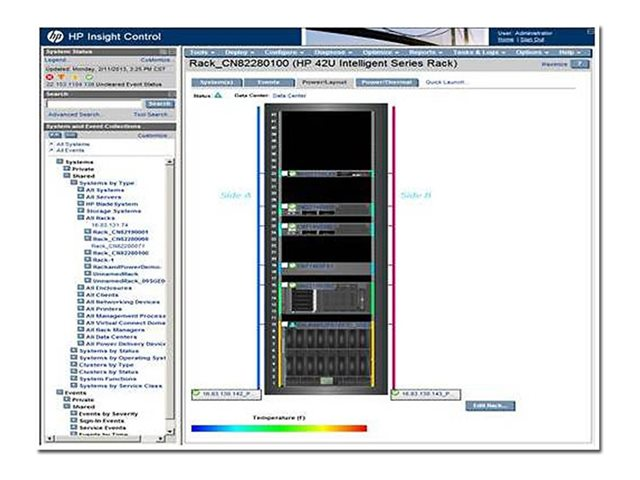Expand the All Enclosures tree node

pyautogui.click(x=80, y=288)
